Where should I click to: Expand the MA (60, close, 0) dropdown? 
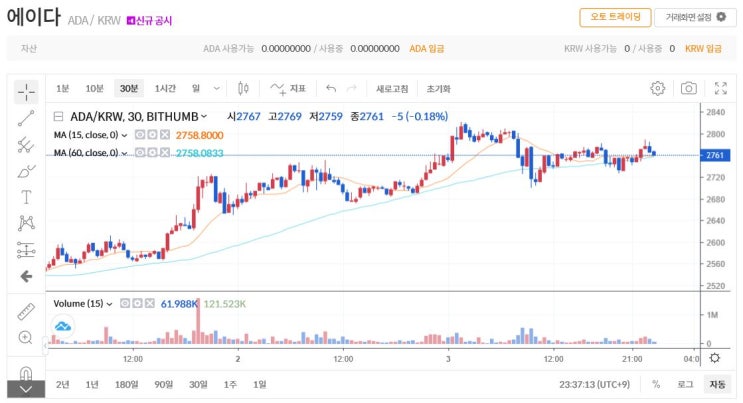[x=124, y=153]
